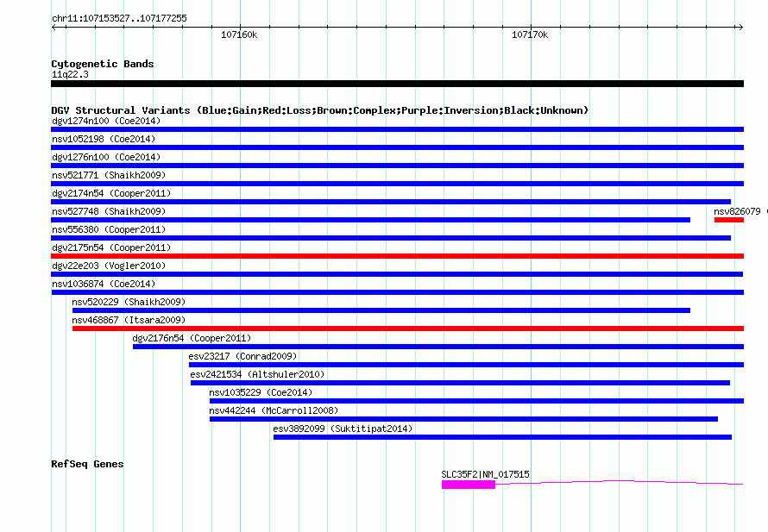The image size is (768, 532).
Task: Open the DGV Structural Variants track title
Action: pos(319,110)
